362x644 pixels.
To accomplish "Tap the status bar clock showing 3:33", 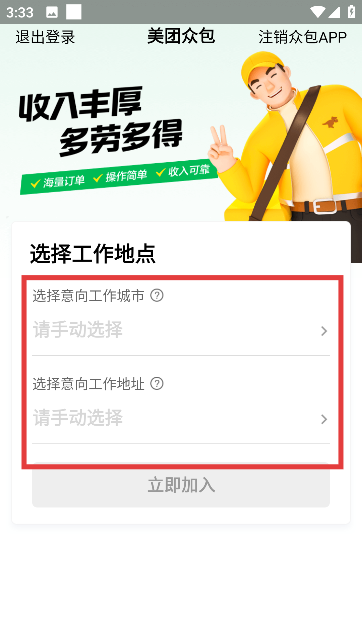I will point(20,13).
